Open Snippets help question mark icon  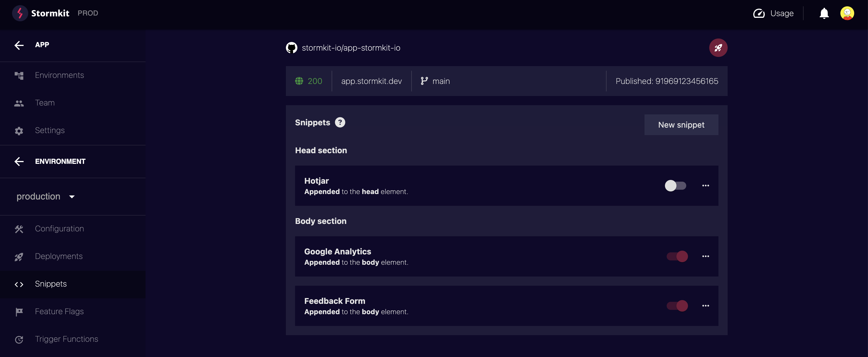click(x=340, y=122)
